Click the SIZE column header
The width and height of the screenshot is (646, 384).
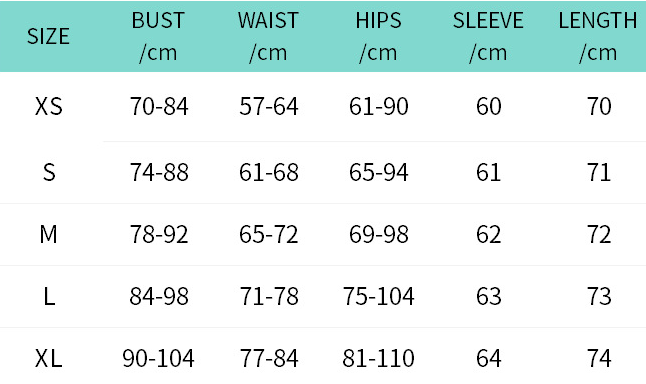pyautogui.click(x=48, y=36)
